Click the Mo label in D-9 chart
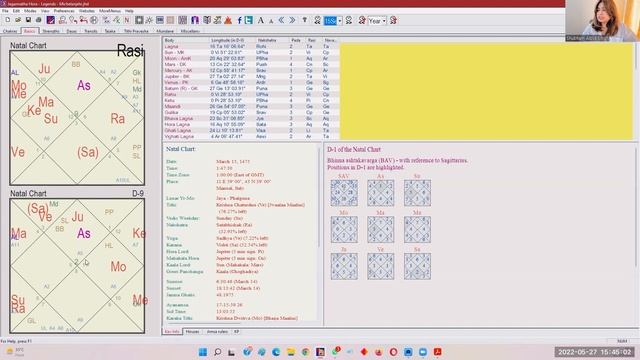 118,267
